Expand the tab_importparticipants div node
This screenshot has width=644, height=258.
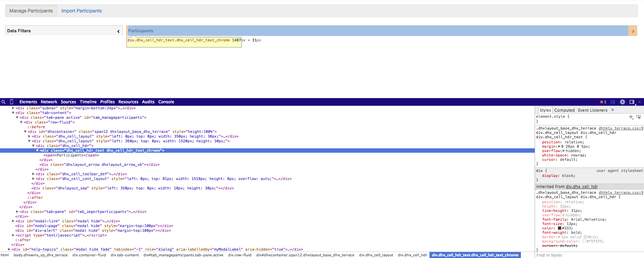tap(17, 212)
